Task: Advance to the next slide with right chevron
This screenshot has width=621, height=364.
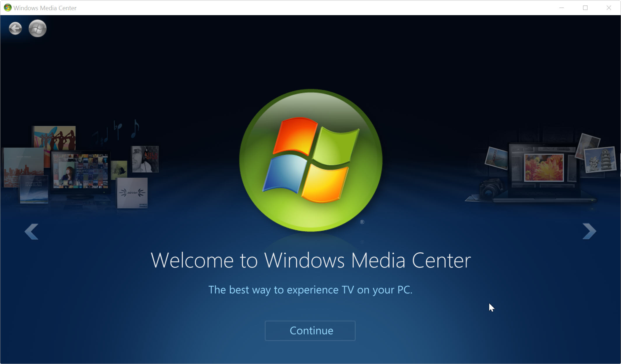Action: pos(589,232)
